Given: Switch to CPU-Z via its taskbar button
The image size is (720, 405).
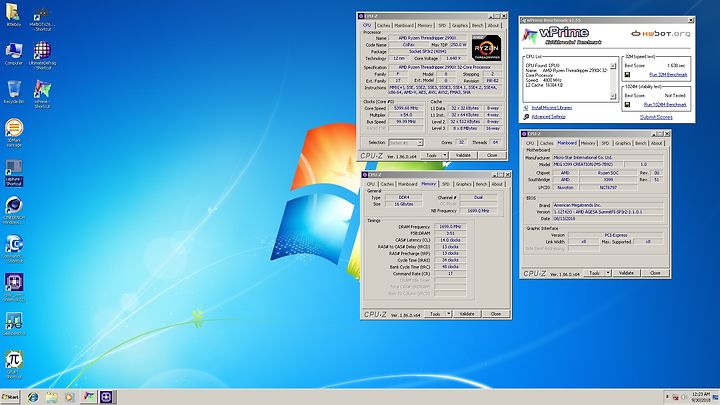Looking at the screenshot, I should click(x=107, y=397).
